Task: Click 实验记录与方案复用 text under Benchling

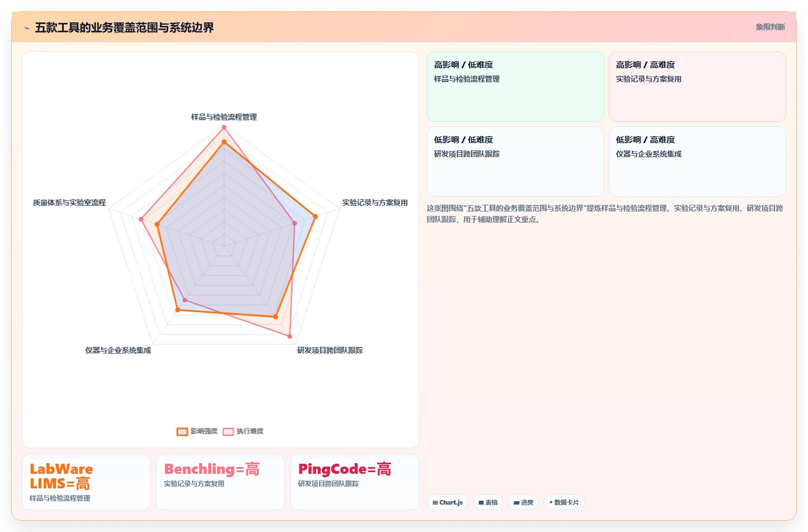Action: pos(194,483)
